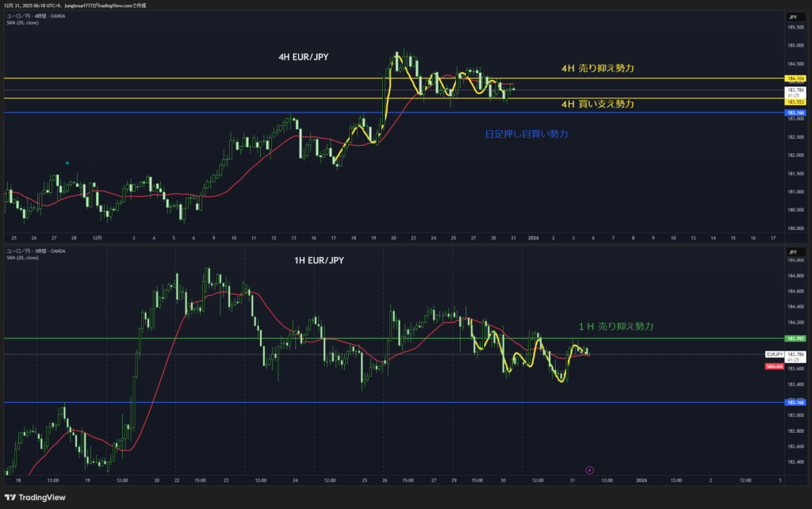Click the teal dot marker on 4H chart
This screenshot has width=812, height=509.
tap(67, 163)
